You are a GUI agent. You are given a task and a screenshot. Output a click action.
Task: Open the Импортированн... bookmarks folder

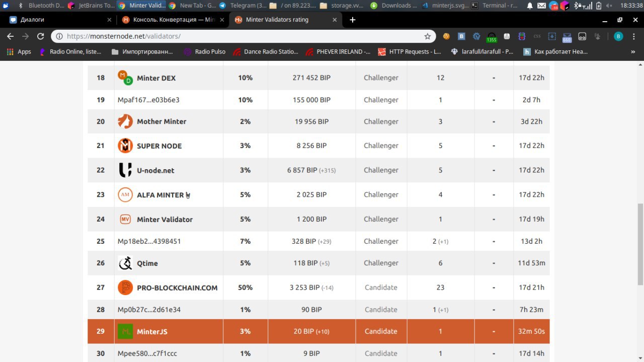coord(142,51)
